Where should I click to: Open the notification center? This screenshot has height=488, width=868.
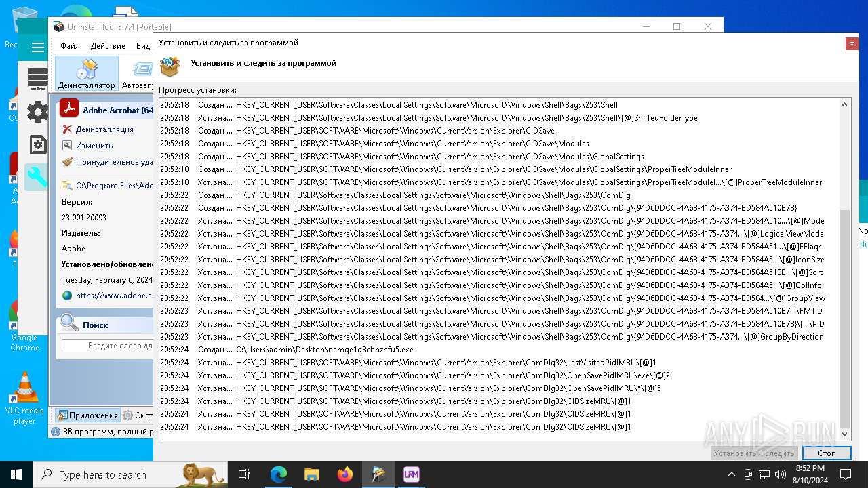click(846, 474)
